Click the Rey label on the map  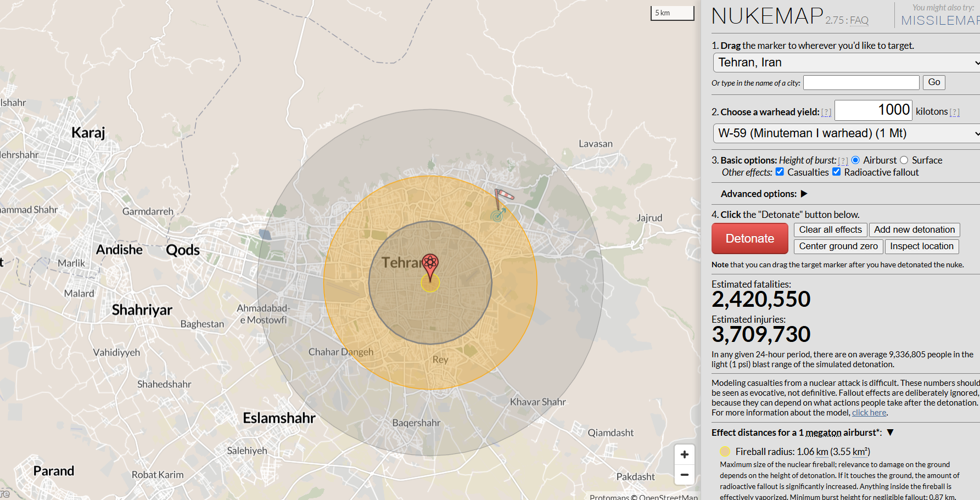pos(440,359)
